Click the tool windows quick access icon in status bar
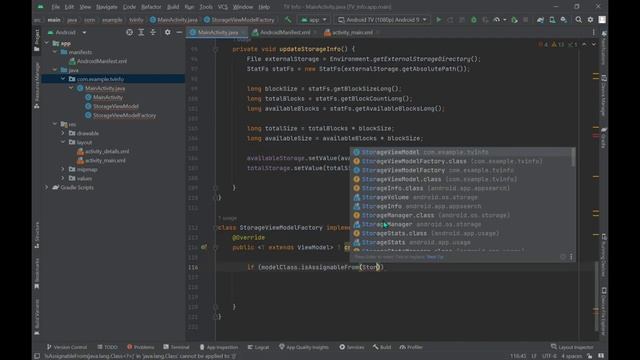The height and width of the screenshot is (360, 640). 37,356
